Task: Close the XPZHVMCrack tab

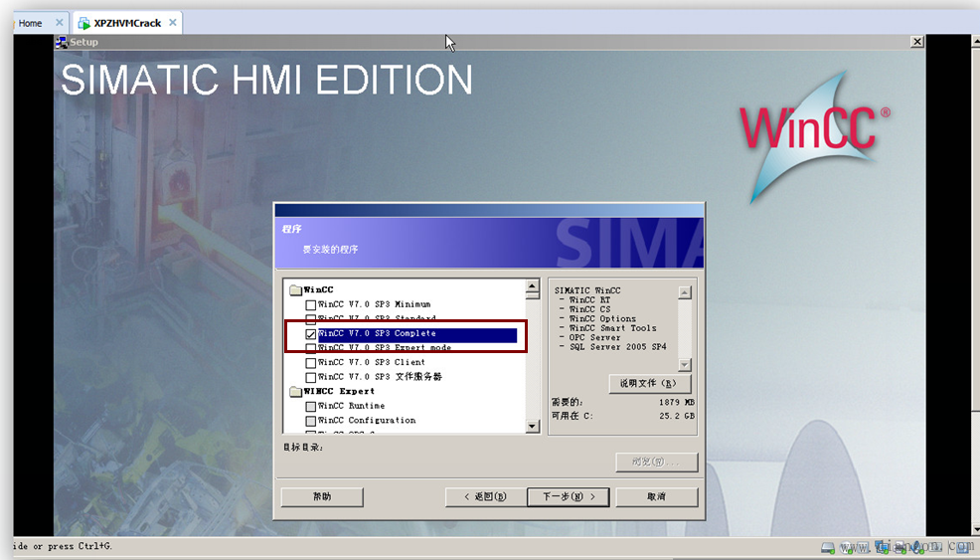Action: [x=173, y=23]
